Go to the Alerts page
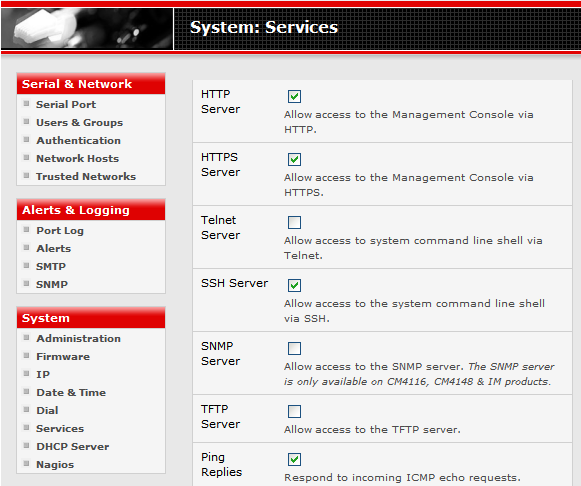The height and width of the screenshot is (486, 581). 53,248
